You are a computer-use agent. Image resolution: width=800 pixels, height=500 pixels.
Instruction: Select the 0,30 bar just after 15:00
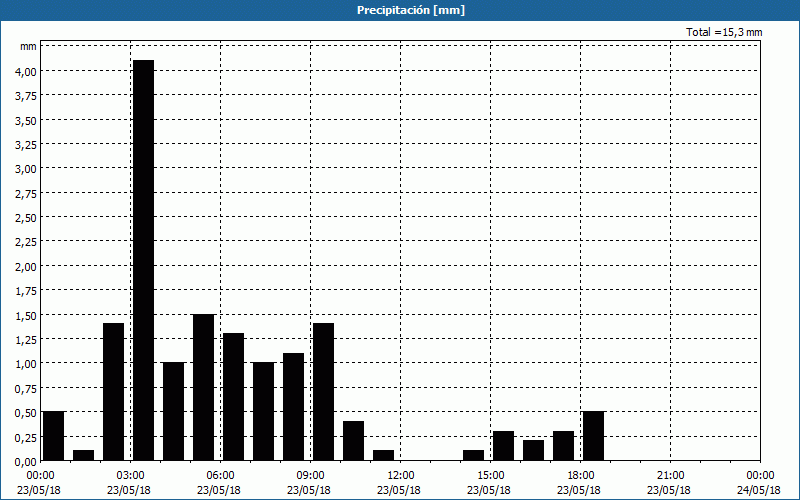click(x=504, y=446)
